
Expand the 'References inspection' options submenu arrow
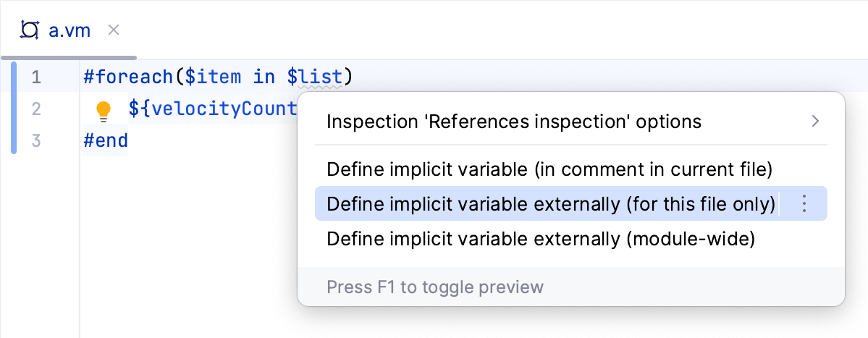[815, 121]
